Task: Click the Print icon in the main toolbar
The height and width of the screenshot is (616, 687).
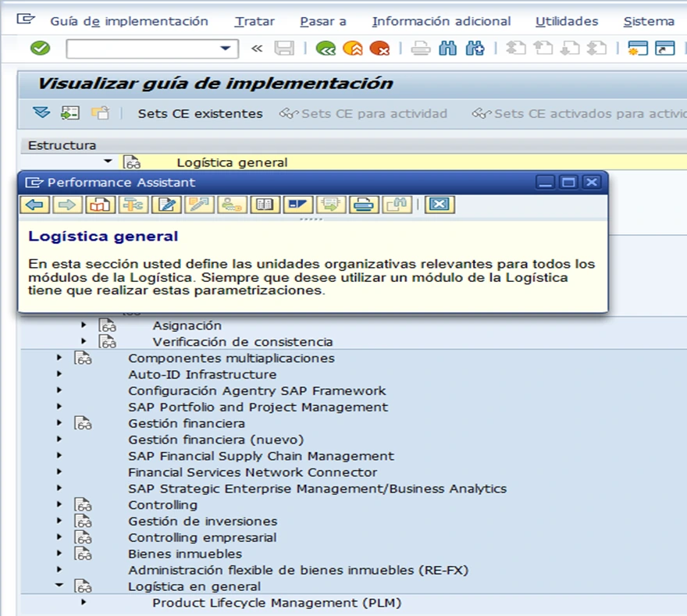Action: [x=421, y=48]
